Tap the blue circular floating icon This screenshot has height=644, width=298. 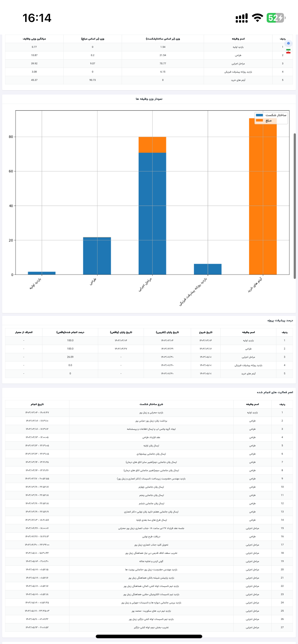(288, 43)
